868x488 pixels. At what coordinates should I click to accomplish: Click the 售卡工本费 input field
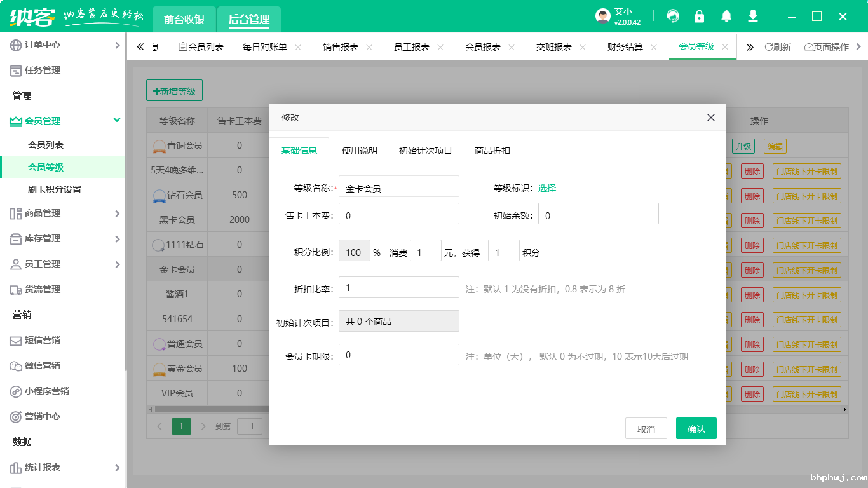coord(399,215)
